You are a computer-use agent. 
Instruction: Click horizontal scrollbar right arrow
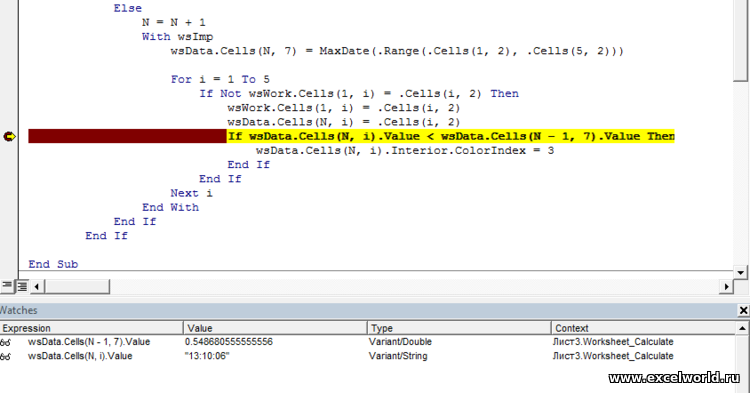pyautogui.click(x=727, y=287)
